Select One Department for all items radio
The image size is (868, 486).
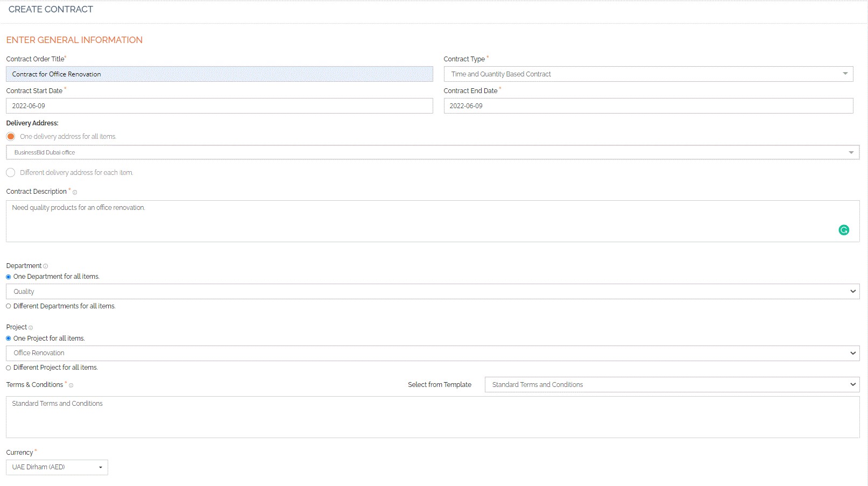point(9,277)
